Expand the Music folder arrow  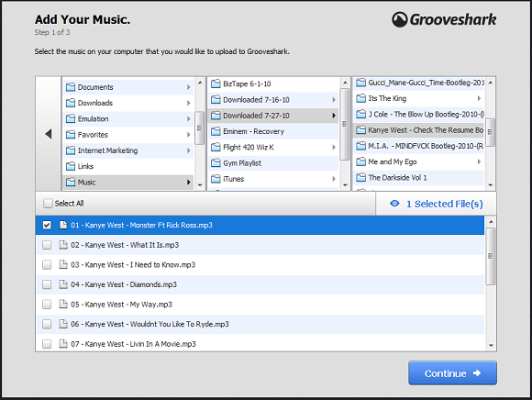tap(188, 183)
